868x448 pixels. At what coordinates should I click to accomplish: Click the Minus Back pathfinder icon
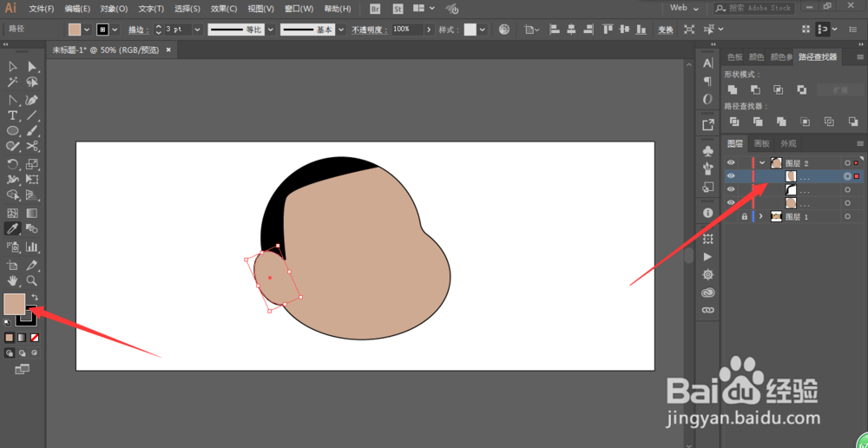pos(852,122)
